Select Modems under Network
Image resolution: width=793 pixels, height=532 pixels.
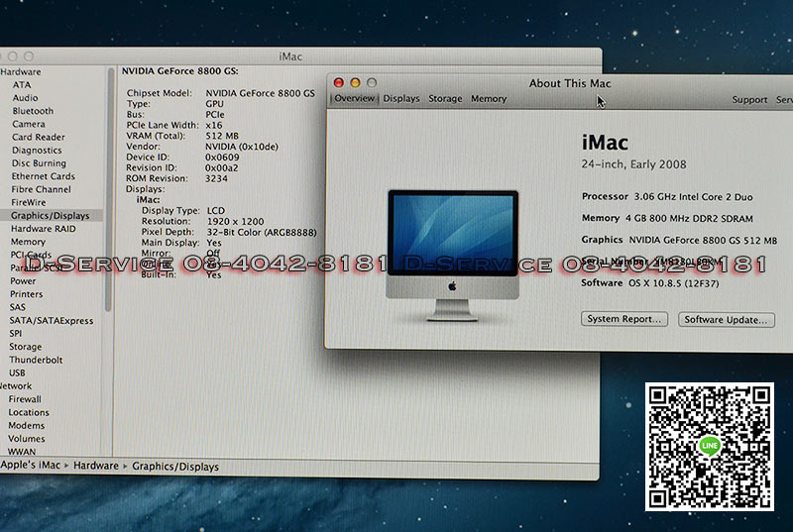tap(27, 425)
